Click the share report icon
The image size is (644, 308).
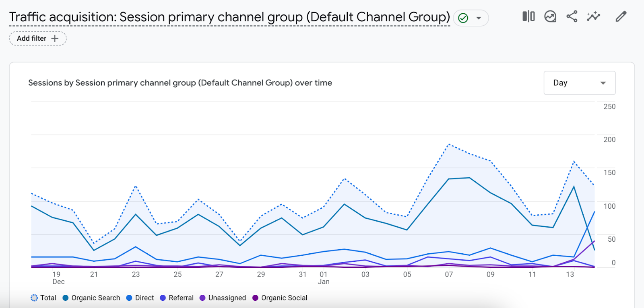click(x=572, y=16)
